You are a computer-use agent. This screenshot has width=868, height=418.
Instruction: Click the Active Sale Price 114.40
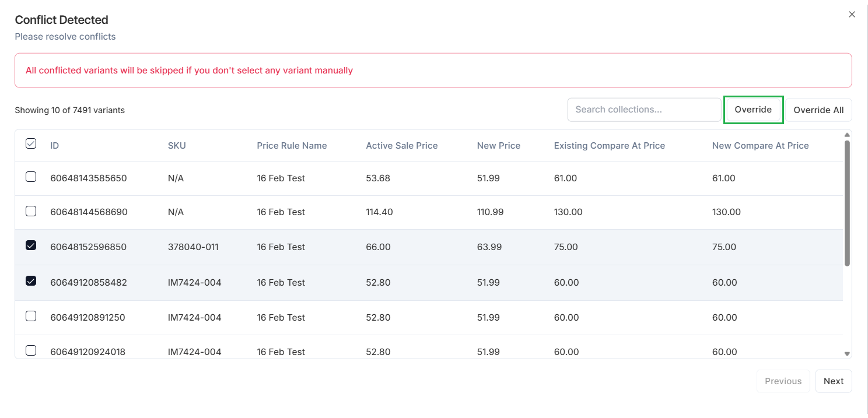click(x=379, y=212)
